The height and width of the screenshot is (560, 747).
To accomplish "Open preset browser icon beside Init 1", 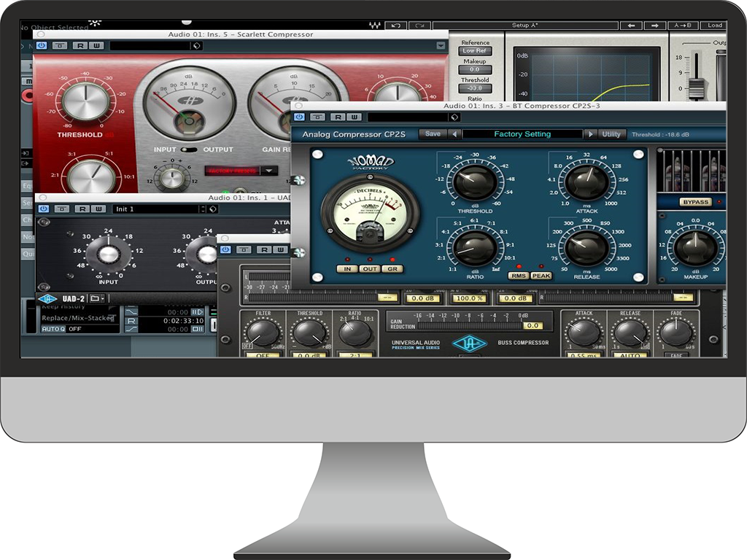I will (212, 209).
